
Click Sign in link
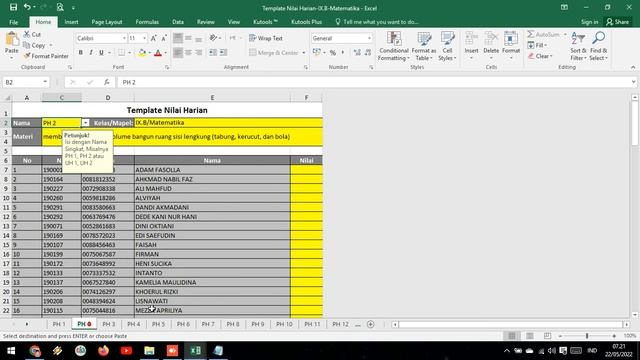click(x=589, y=22)
